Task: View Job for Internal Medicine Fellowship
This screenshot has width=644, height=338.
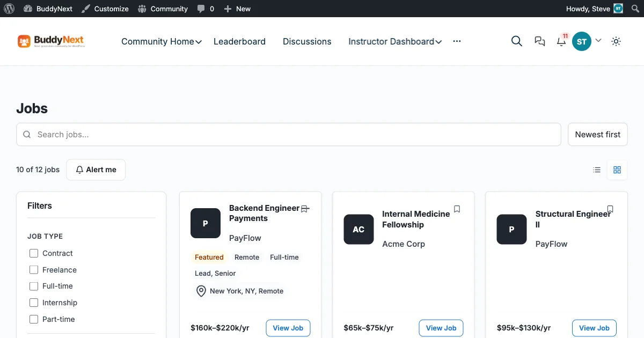Action: [x=441, y=328]
